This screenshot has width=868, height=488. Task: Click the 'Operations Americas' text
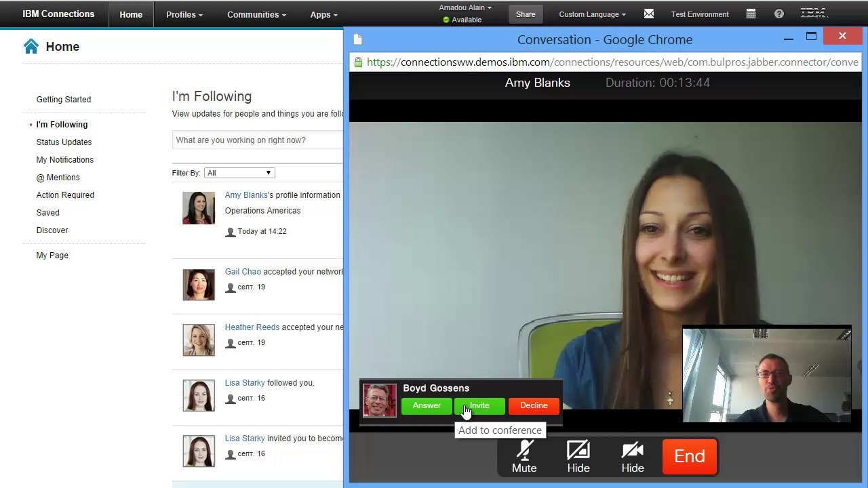(x=262, y=211)
